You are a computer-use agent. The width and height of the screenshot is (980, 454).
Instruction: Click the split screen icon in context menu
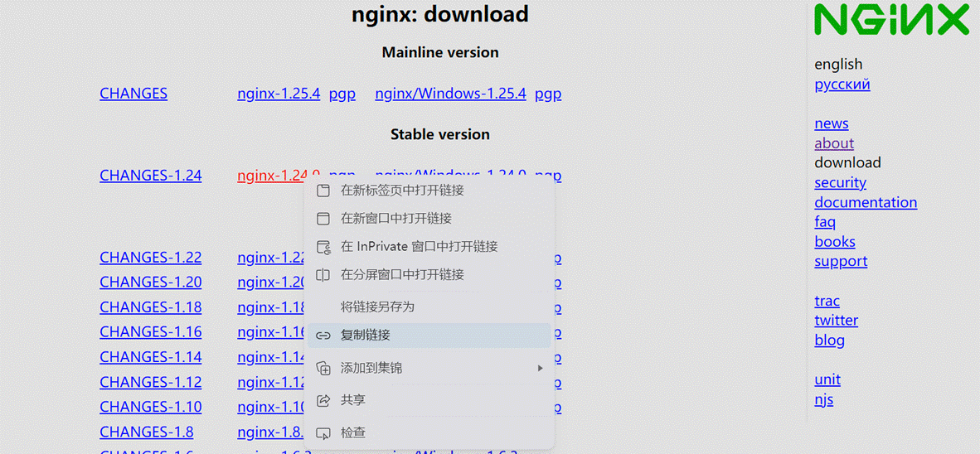click(323, 275)
